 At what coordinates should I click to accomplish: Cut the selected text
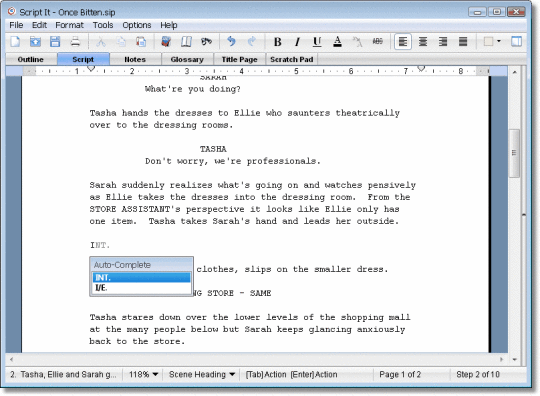(101, 42)
